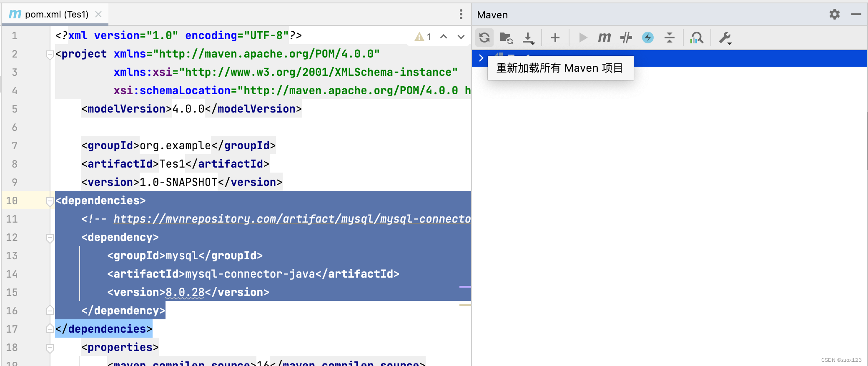868x366 pixels.
Task: Fold closing dependency tag line 16
Action: [x=50, y=311]
